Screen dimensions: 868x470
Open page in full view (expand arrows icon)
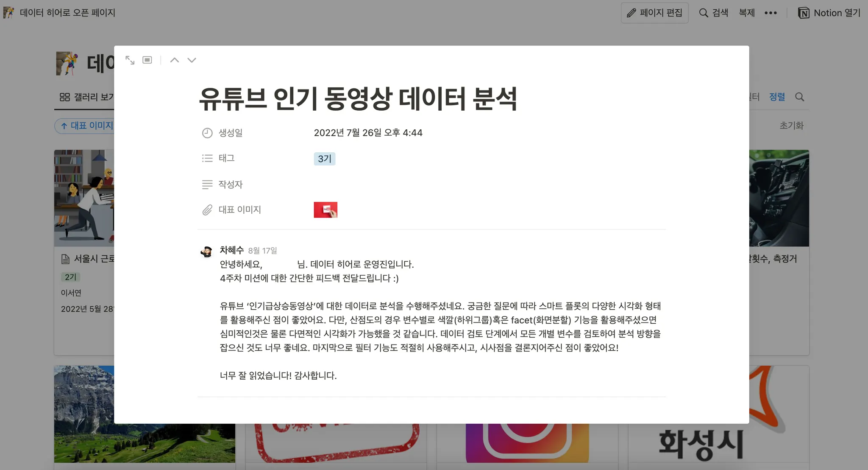130,60
